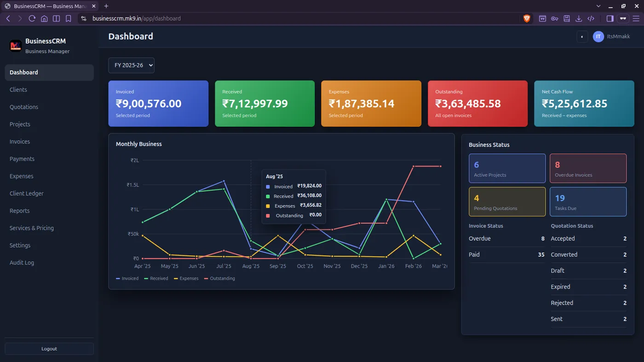Click the Outstanding amount summary card
Viewport: 644px width, 362px height.
coord(477,104)
